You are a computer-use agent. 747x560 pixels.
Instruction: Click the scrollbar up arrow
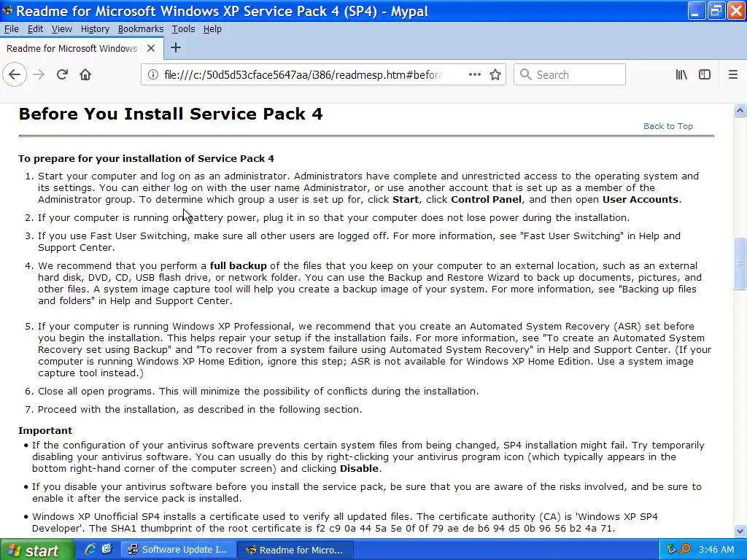740,111
